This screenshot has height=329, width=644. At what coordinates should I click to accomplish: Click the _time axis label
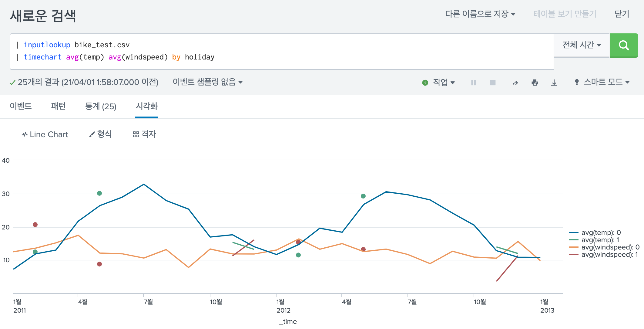point(288,321)
